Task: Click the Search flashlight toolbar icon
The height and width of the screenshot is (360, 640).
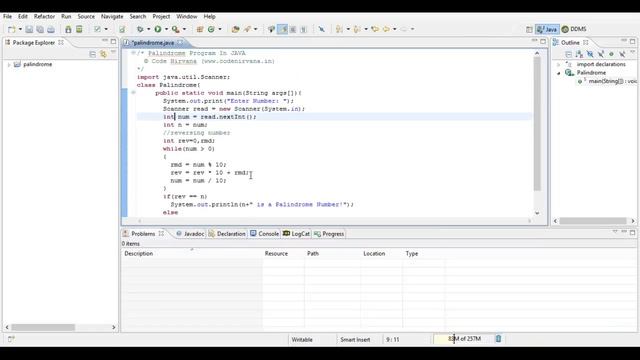Action: [x=247, y=29]
